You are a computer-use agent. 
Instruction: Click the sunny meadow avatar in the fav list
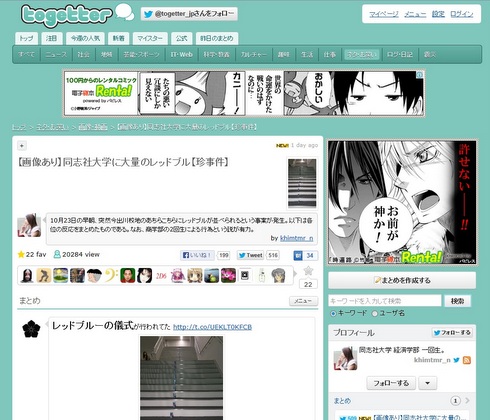tap(61, 275)
